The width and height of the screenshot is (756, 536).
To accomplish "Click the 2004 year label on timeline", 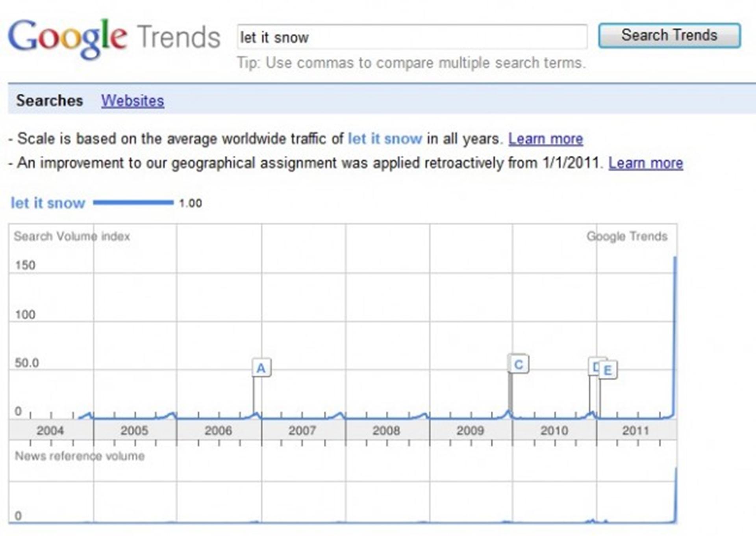I will [50, 430].
